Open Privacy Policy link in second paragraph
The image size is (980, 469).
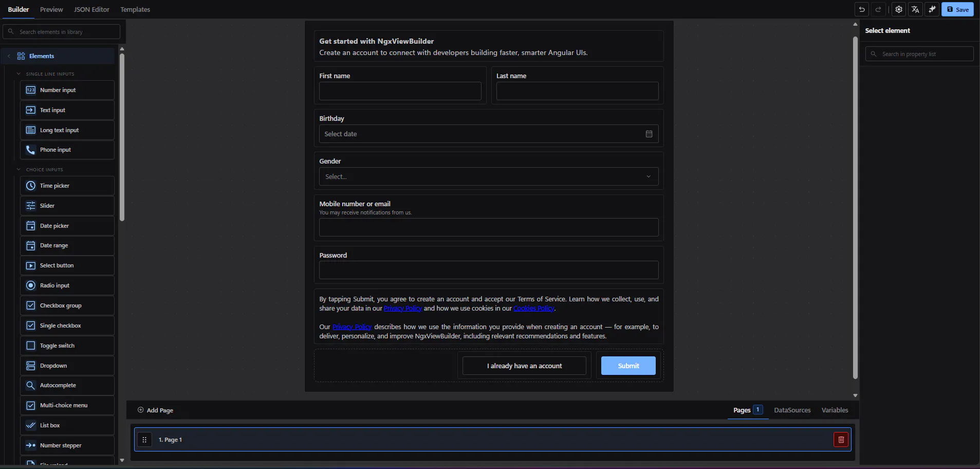pyautogui.click(x=352, y=327)
